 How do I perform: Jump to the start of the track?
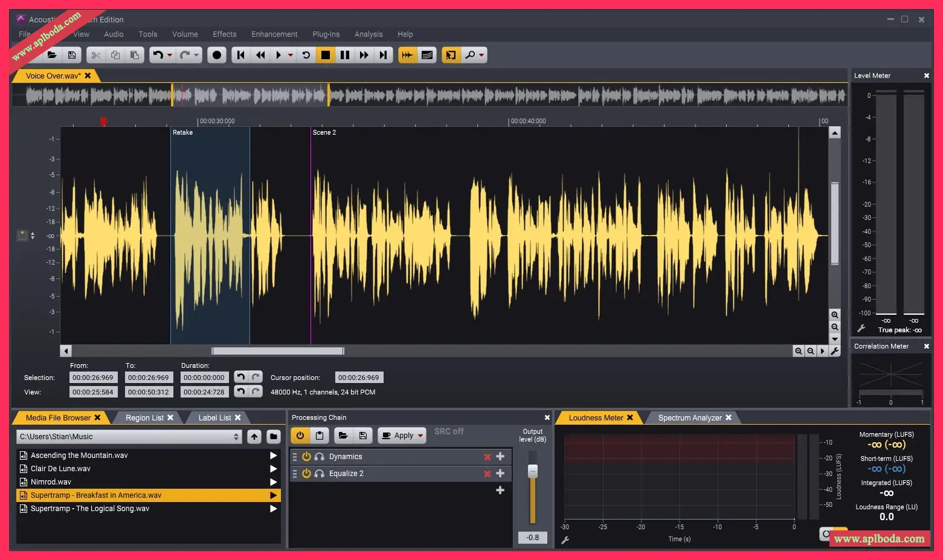tap(241, 55)
